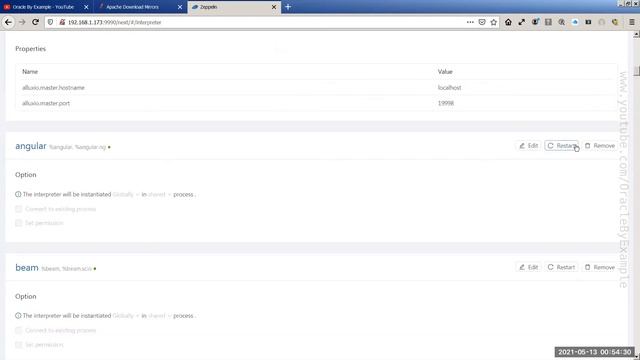
Task: Edit the beam interpreter
Action: point(529,267)
